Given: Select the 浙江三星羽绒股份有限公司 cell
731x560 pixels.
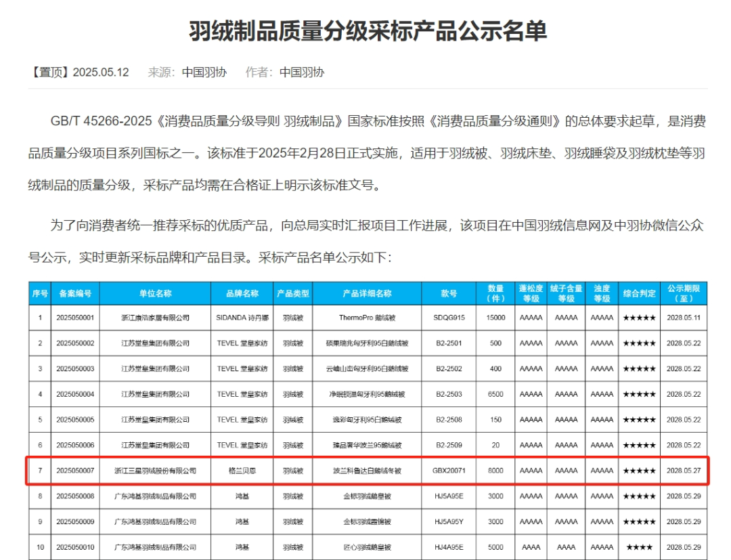Looking at the screenshot, I should tap(156, 471).
